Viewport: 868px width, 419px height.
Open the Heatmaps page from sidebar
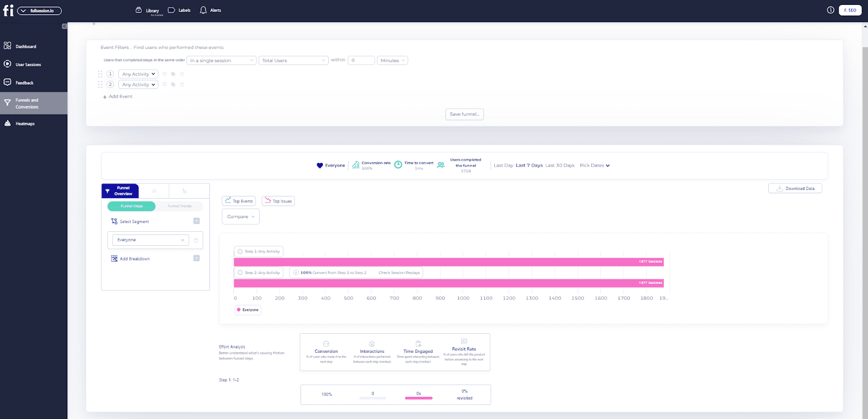[x=24, y=124]
